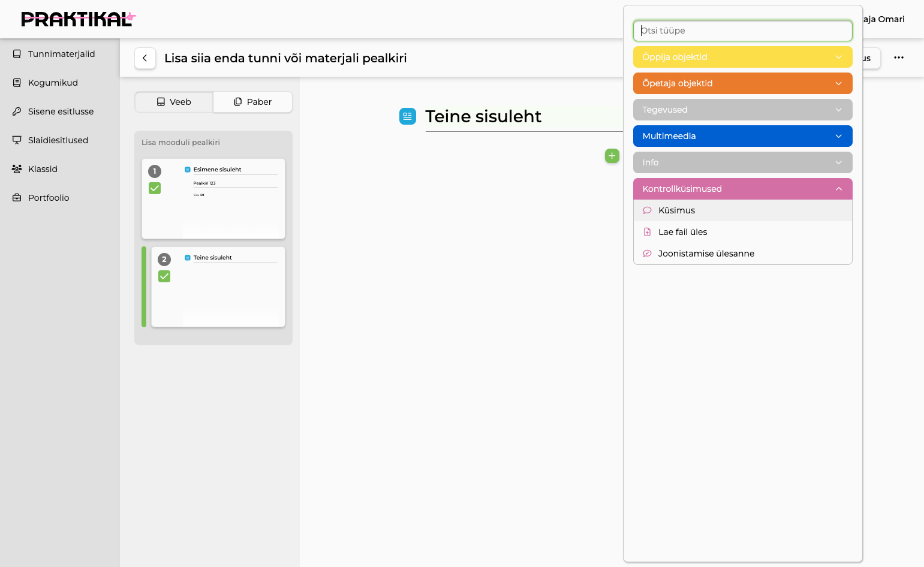The image size is (924, 567).
Task: Open Portfoolio in the sidebar
Action: click(x=60, y=198)
